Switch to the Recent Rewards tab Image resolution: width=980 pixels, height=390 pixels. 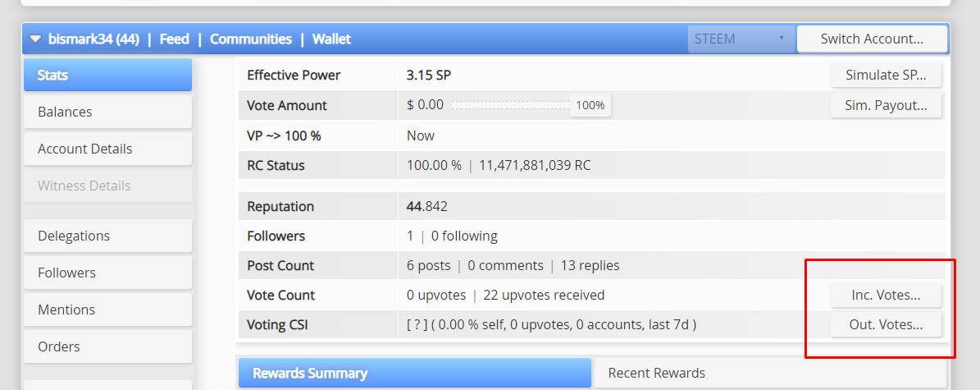click(x=770, y=373)
